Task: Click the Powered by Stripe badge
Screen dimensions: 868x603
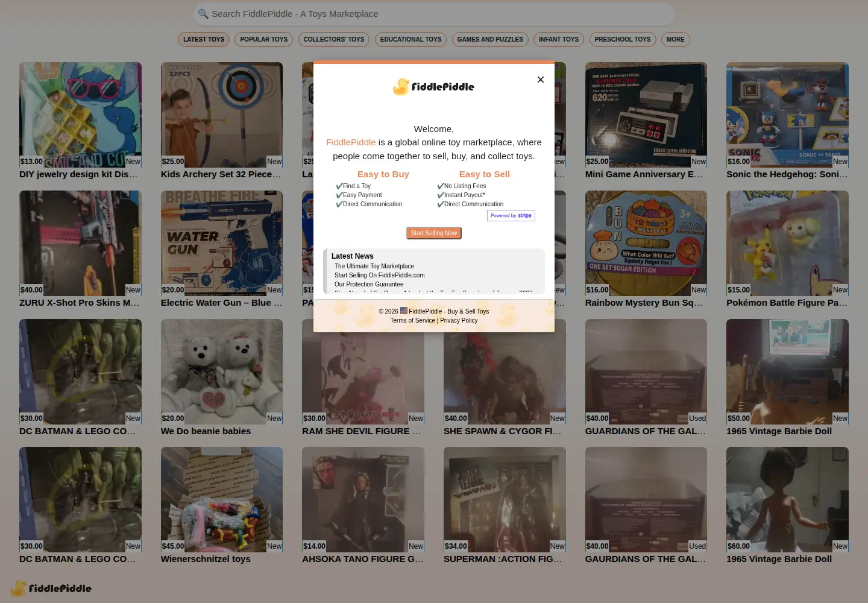Action: 511,215
